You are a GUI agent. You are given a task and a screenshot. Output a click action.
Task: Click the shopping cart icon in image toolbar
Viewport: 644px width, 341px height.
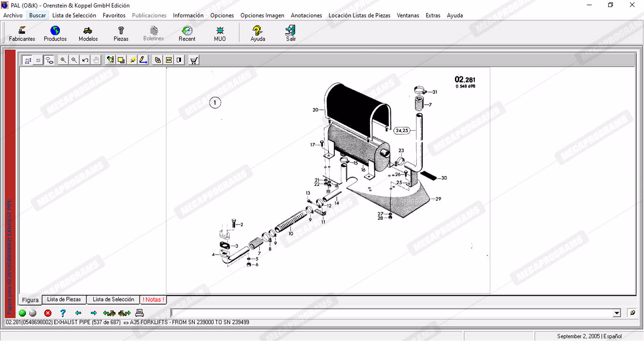(x=194, y=60)
